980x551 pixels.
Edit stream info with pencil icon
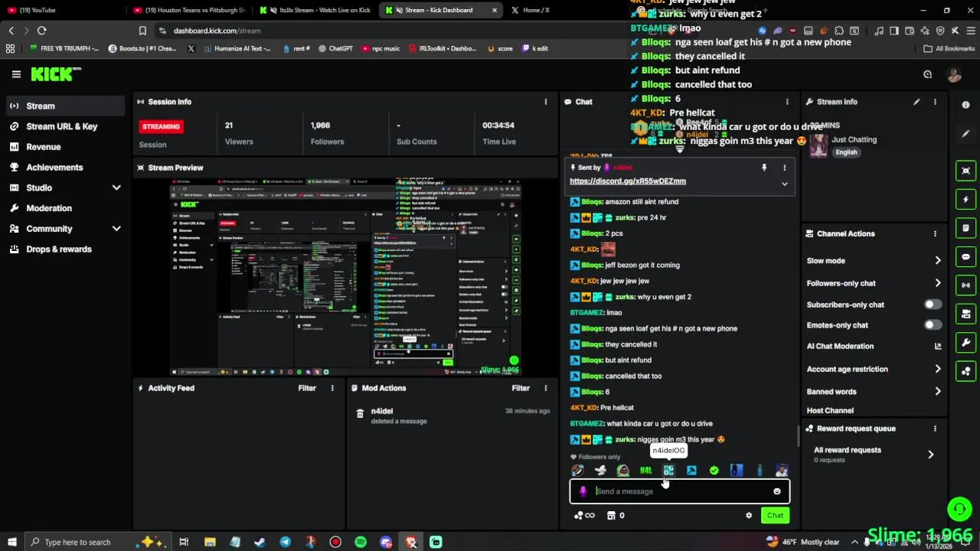point(916,102)
